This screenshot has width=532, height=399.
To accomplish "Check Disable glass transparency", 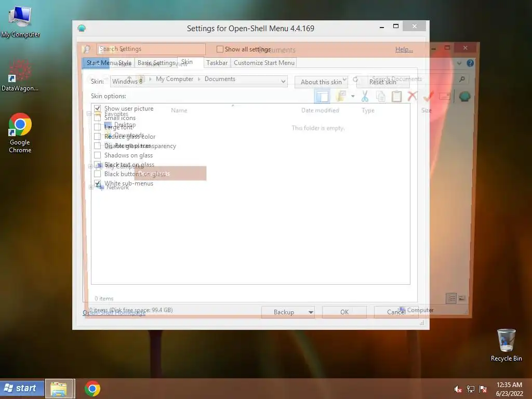I will [97, 146].
